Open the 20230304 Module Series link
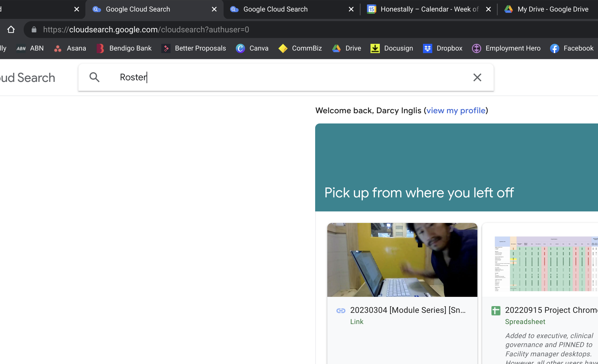 (408, 310)
